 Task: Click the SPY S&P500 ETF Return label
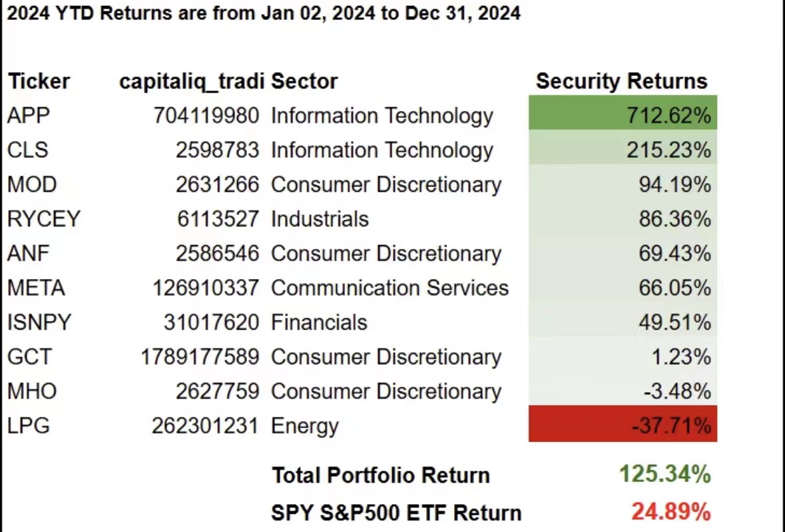(396, 513)
